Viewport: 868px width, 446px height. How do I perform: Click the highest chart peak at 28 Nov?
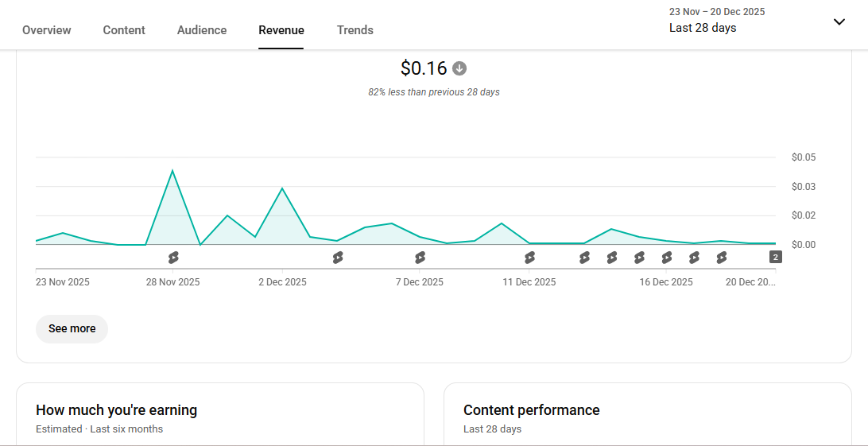172,171
